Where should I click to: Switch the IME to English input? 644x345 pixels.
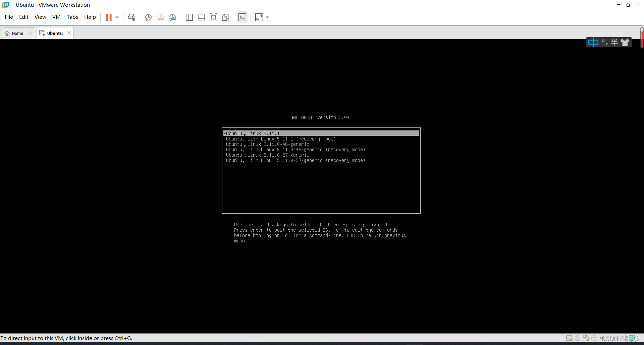click(593, 42)
